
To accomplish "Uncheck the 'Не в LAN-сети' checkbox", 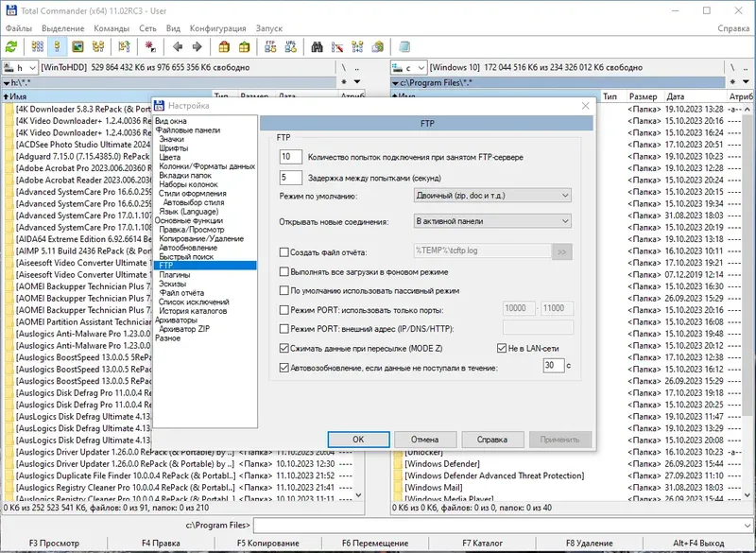I will coord(502,348).
